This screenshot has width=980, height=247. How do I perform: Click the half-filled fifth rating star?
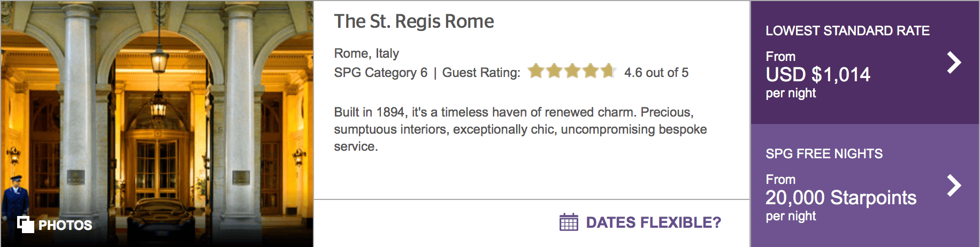[608, 71]
